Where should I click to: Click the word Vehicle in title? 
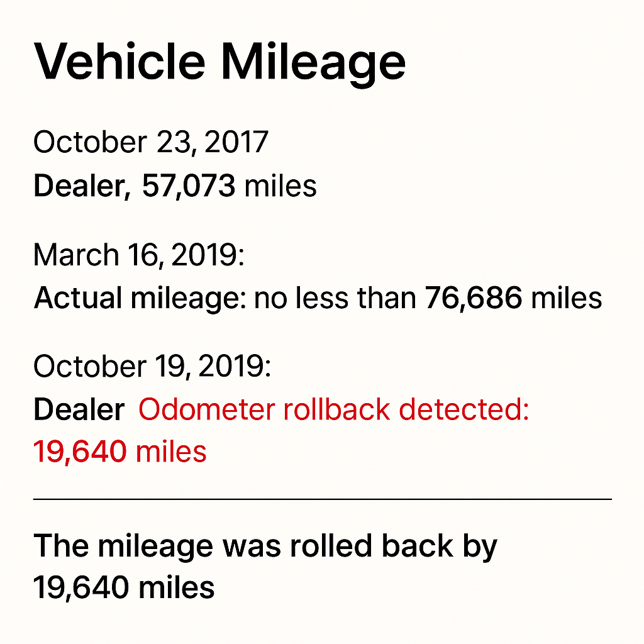[119, 62]
